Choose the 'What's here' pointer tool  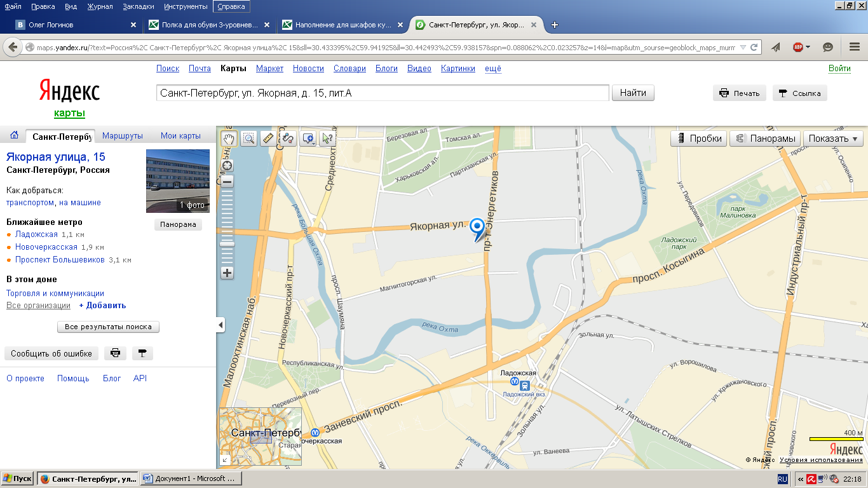(328, 139)
